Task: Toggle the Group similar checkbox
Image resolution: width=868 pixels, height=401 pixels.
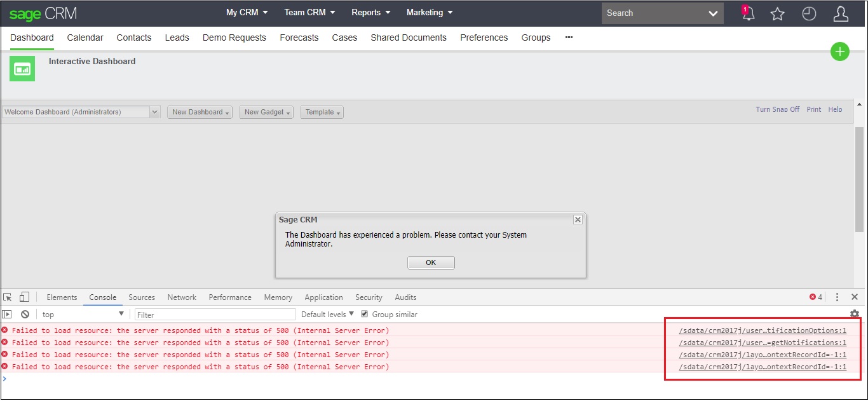Action: point(365,314)
